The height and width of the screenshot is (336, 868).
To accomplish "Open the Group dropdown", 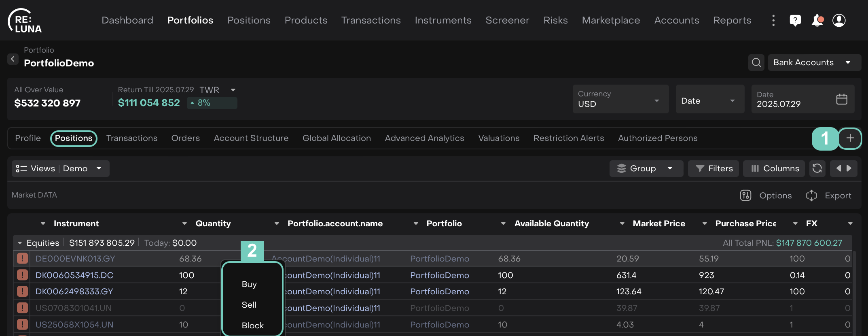I will (646, 168).
